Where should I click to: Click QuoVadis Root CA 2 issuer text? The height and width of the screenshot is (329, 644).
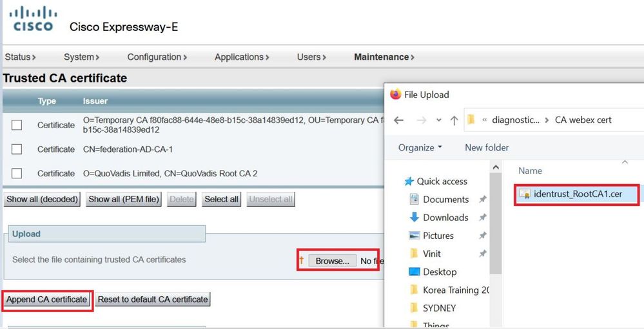pos(170,174)
